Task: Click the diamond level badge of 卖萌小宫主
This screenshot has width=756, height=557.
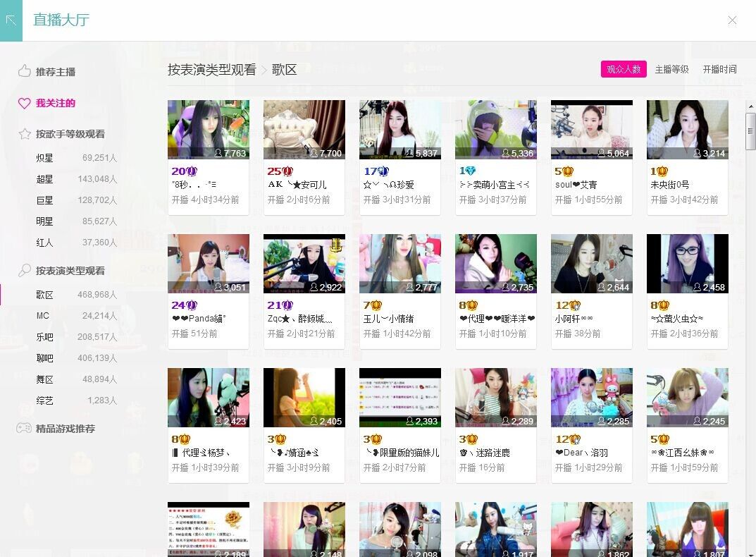Action: pyautogui.click(x=467, y=171)
